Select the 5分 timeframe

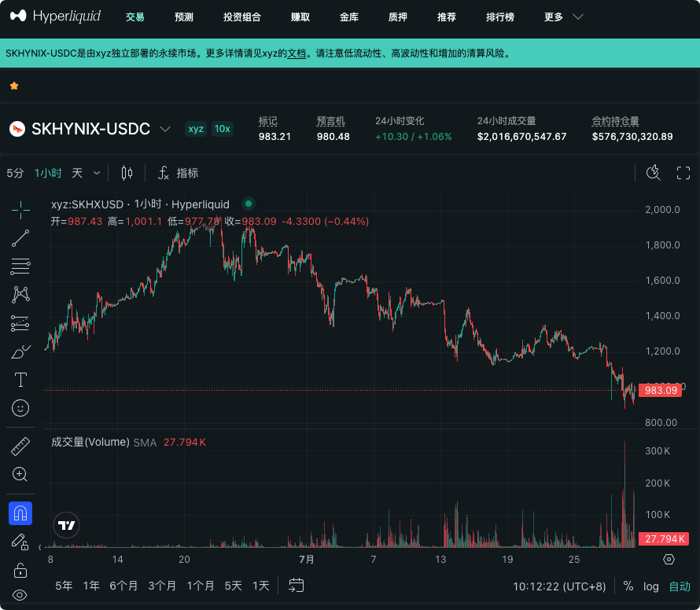tap(15, 173)
